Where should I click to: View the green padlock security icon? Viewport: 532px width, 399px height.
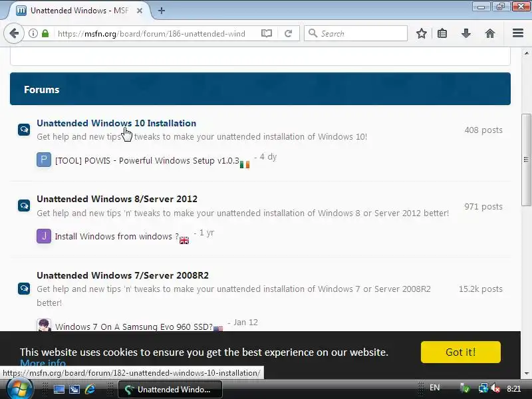point(45,33)
